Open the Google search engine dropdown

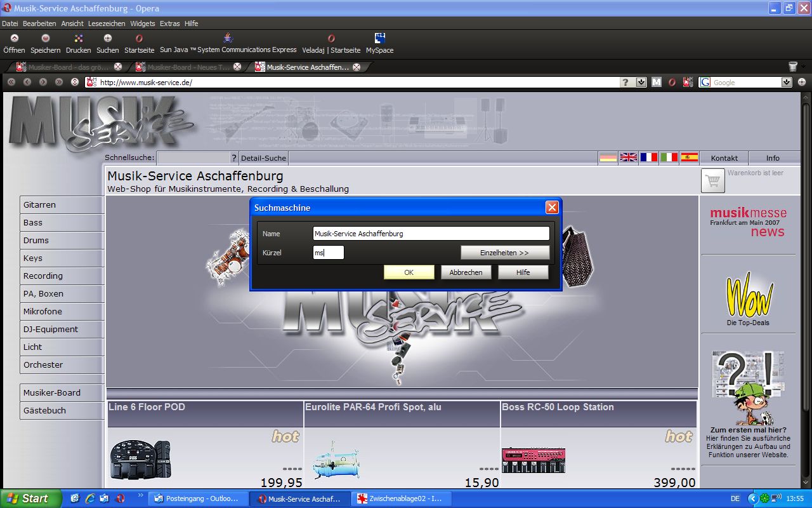point(787,82)
